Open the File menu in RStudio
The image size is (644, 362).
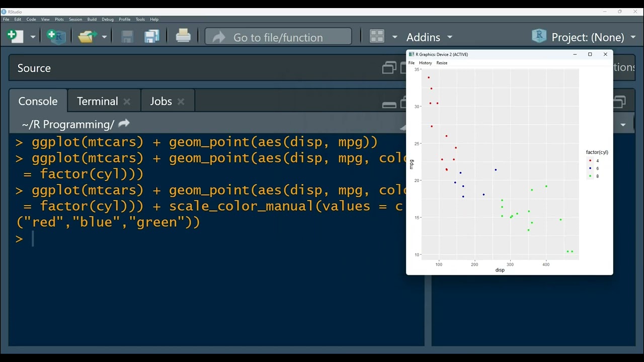6,20
